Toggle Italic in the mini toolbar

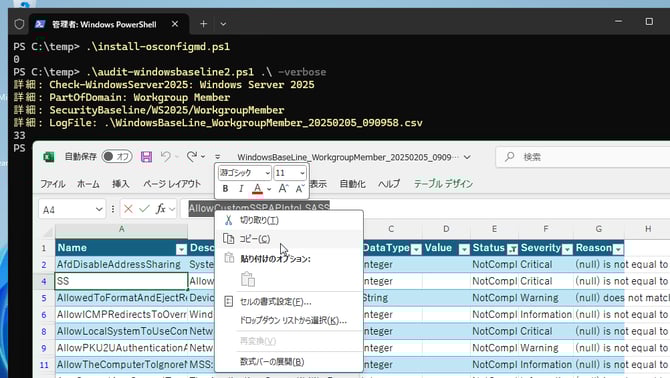click(241, 189)
